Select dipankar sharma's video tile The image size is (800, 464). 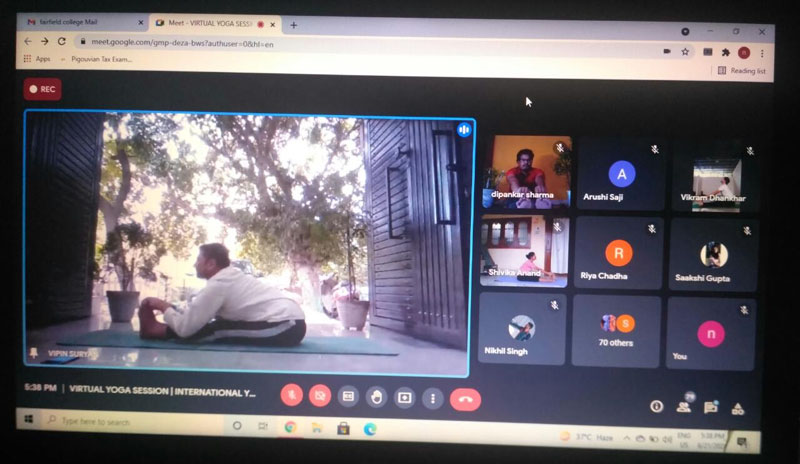tap(525, 172)
